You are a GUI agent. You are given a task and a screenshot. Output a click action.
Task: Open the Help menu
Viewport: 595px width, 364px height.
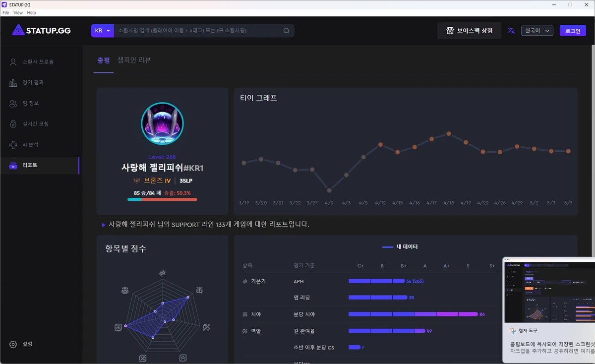pyautogui.click(x=32, y=12)
